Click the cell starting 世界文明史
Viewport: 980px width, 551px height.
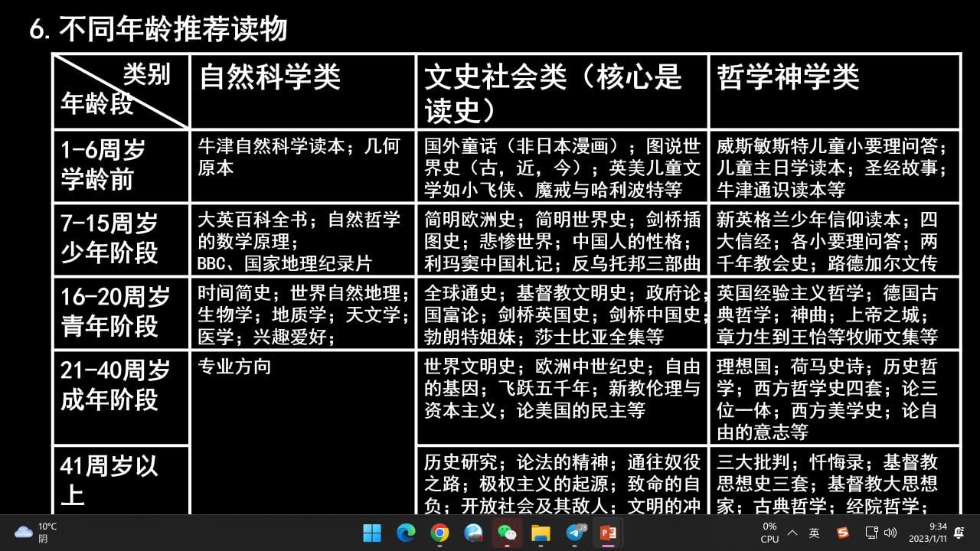pyautogui.click(x=563, y=398)
